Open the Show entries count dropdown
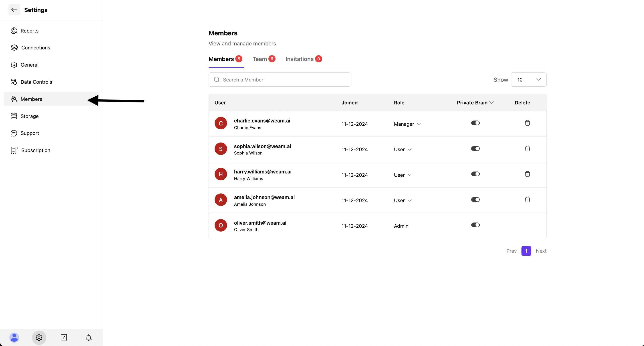Screen dimensions: 644x346 [x=529, y=80]
